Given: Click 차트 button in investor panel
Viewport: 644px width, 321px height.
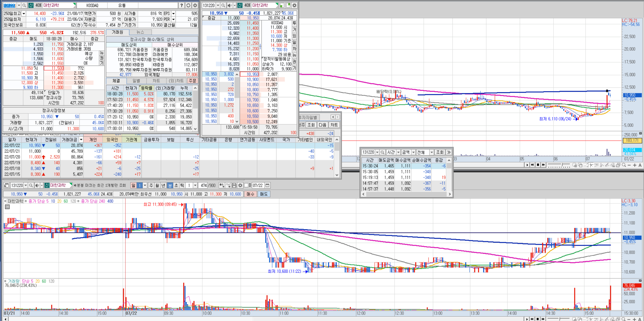Looking at the screenshot, I should [334, 125].
